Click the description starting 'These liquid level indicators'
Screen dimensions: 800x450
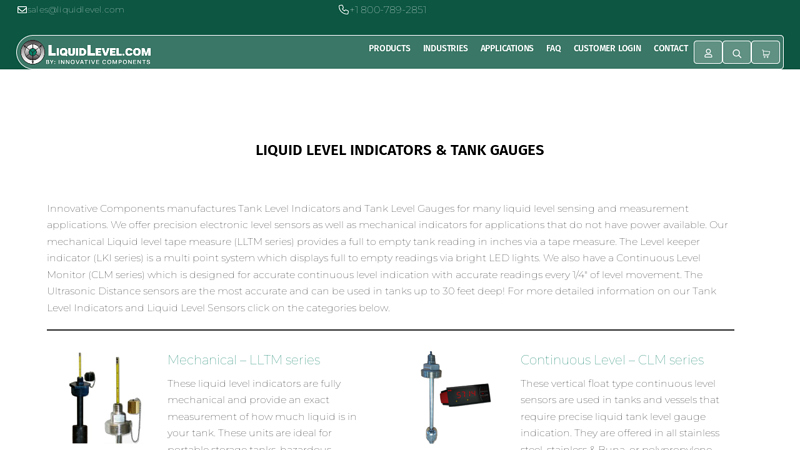[x=262, y=414]
